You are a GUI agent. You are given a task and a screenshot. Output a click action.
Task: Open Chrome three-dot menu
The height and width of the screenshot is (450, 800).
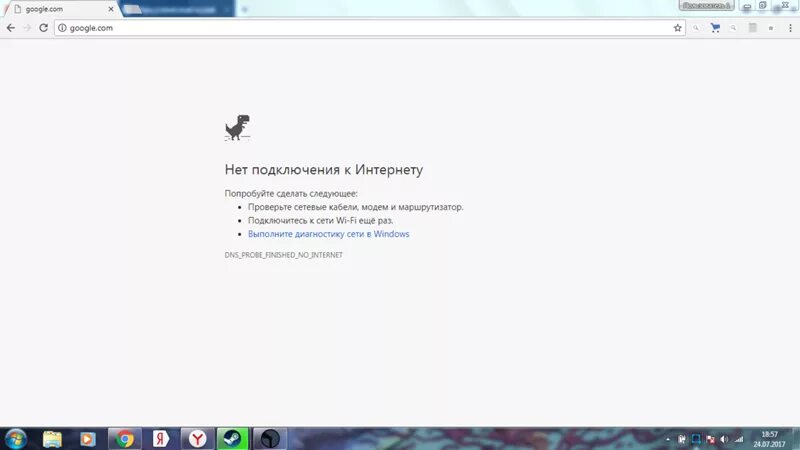(x=790, y=28)
